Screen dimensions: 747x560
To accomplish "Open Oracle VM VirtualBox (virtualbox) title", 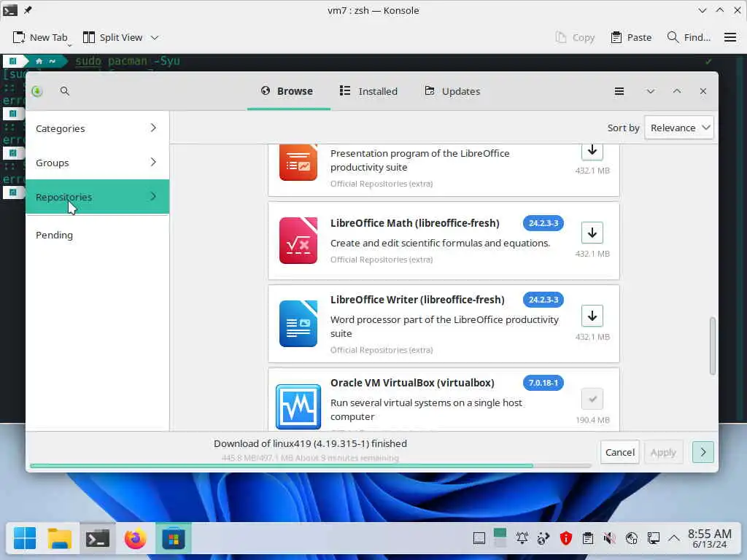I will coord(412,382).
